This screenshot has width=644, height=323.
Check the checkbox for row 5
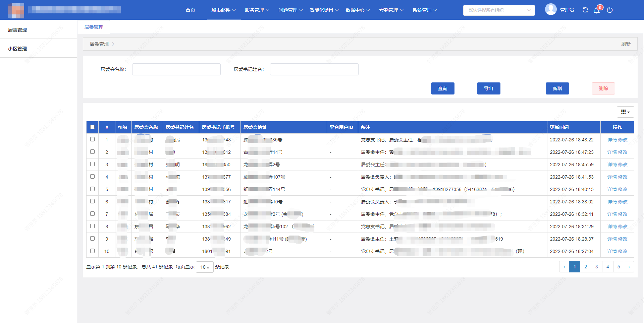92,189
